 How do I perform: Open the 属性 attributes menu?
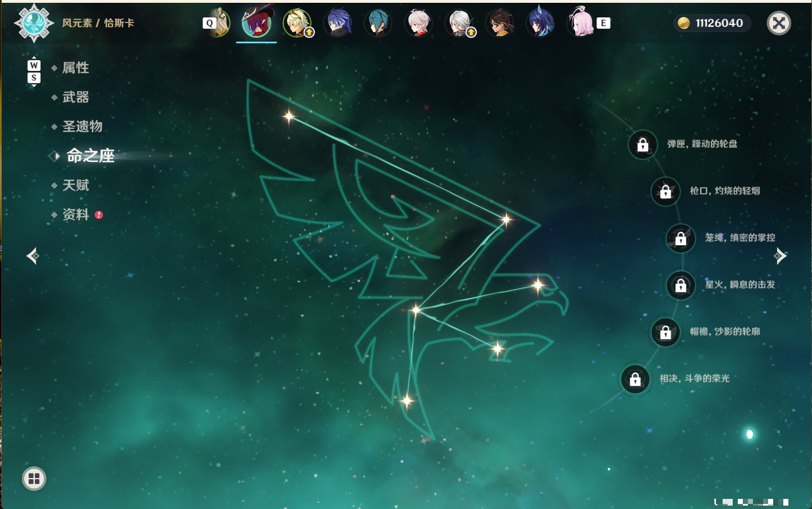coord(75,68)
